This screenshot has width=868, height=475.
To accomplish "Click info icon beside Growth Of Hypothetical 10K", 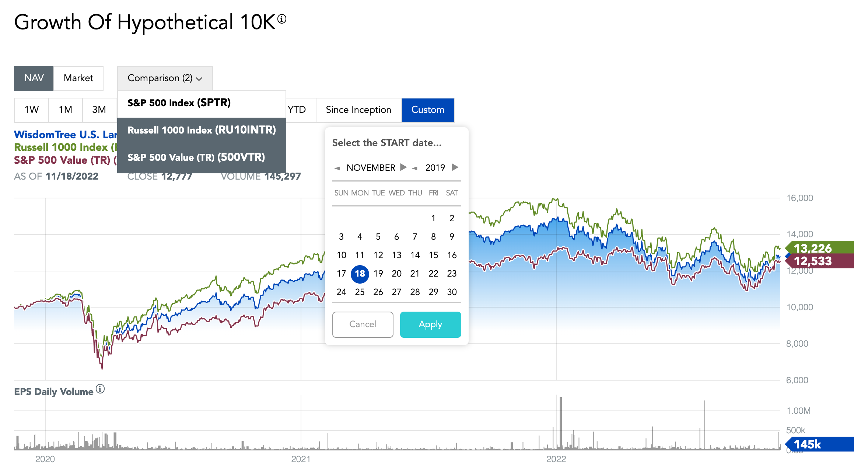I will pos(282,19).
